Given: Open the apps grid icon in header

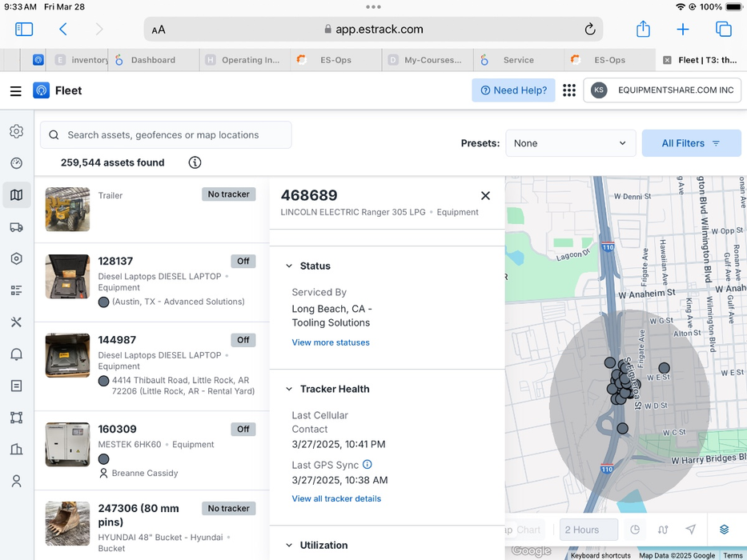Looking at the screenshot, I should click(x=569, y=90).
